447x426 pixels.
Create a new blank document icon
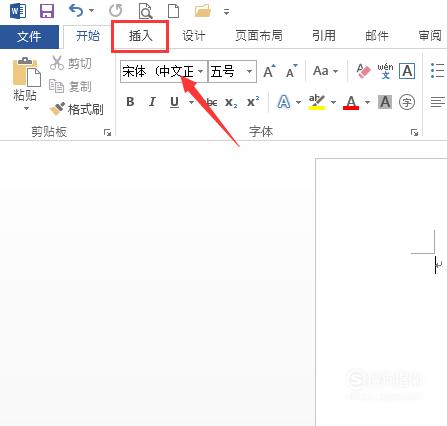coord(173,11)
